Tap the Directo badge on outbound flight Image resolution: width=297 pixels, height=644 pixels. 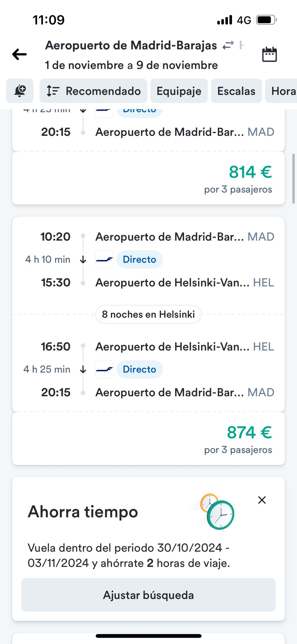point(139,260)
